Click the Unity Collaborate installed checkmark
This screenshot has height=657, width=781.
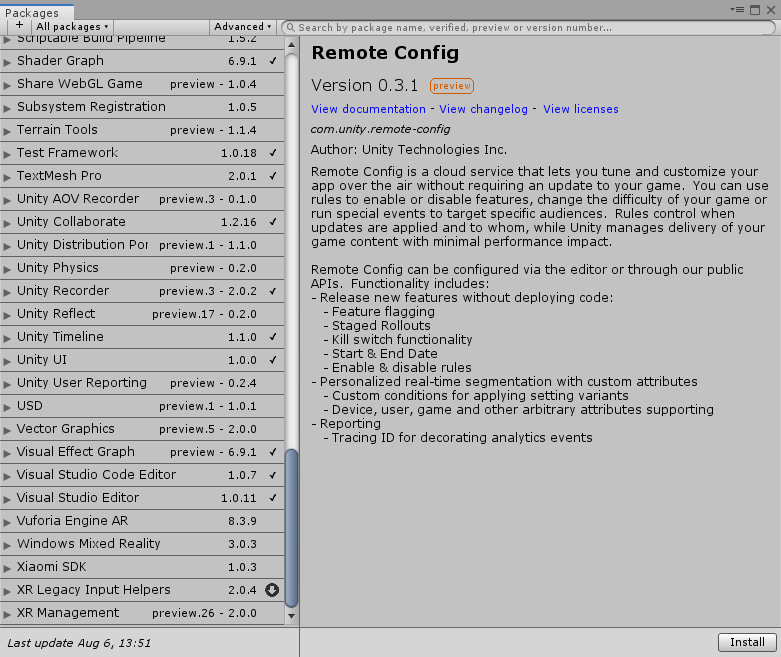(273, 221)
